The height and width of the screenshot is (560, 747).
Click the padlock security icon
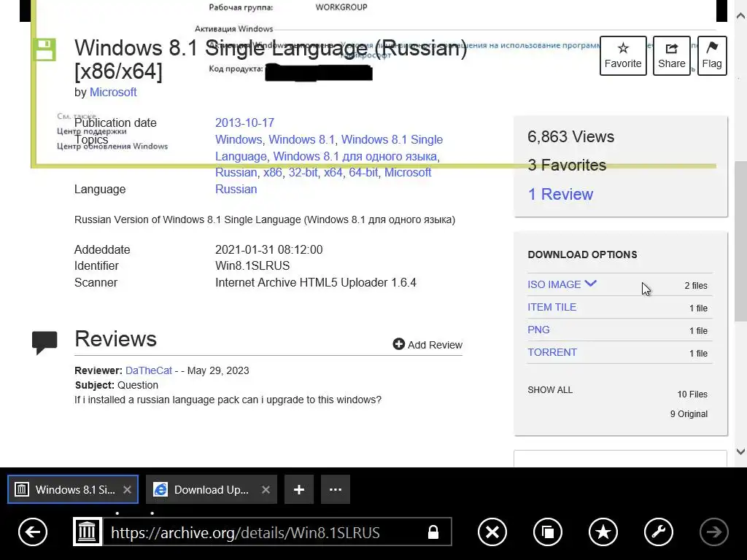(433, 532)
